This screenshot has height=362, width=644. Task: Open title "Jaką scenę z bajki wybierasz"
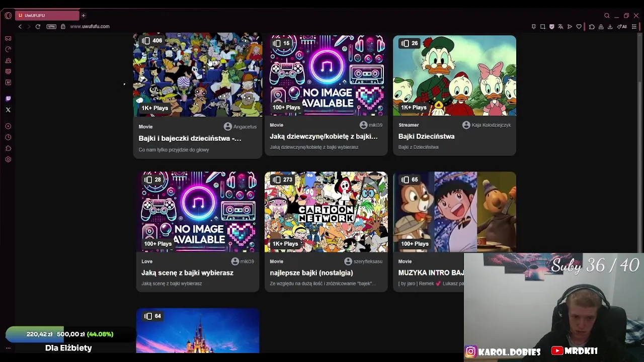point(187,273)
